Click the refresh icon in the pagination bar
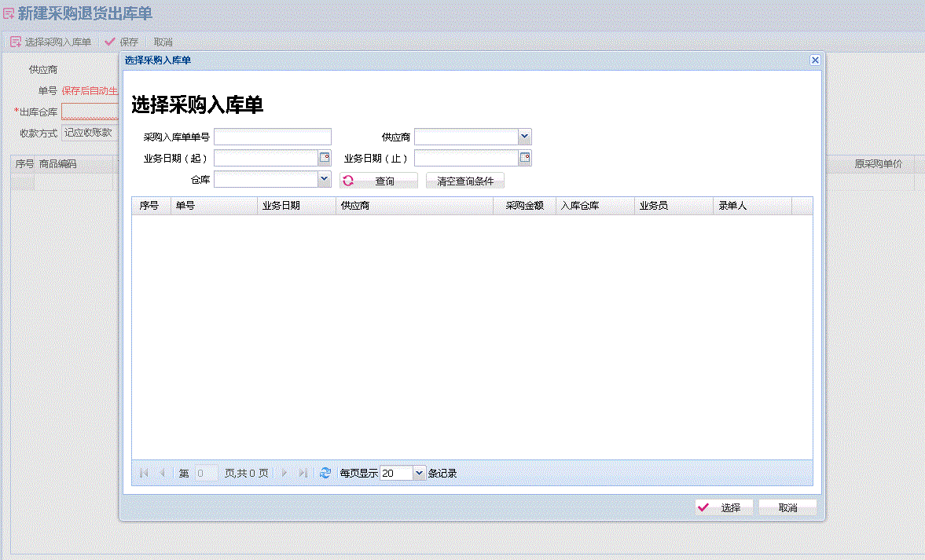This screenshot has width=925, height=560. (x=325, y=473)
